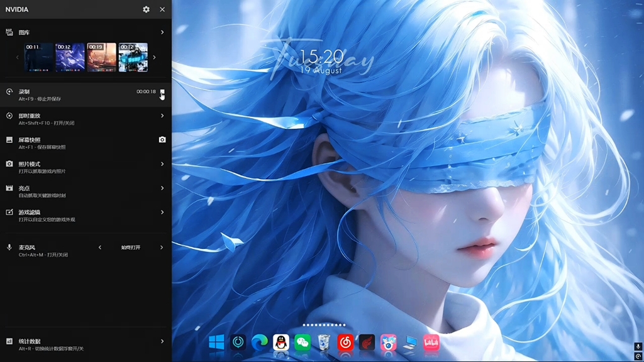Image resolution: width=644 pixels, height=362 pixels.
Task: Expand the 图库 gallery chevron
Action: coord(162,32)
